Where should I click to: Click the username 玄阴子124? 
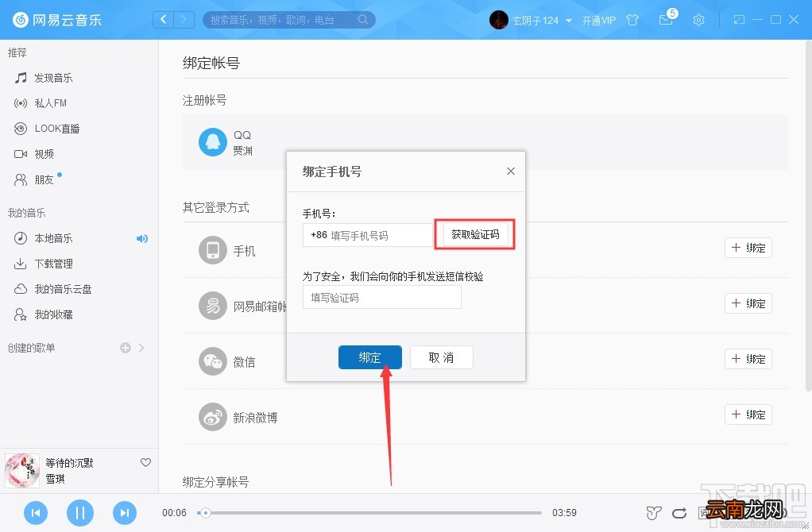536,20
